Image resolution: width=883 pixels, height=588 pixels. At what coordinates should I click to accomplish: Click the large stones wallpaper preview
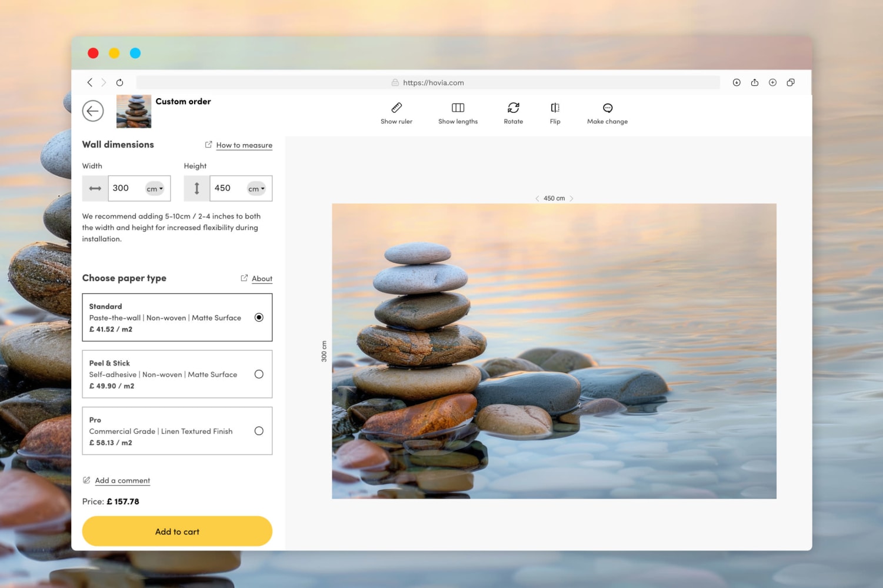click(x=554, y=351)
